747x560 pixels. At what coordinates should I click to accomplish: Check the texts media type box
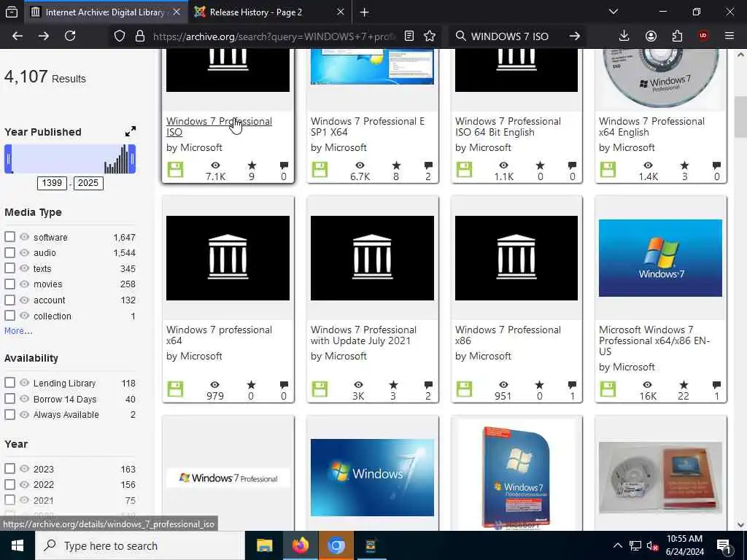(x=9, y=268)
